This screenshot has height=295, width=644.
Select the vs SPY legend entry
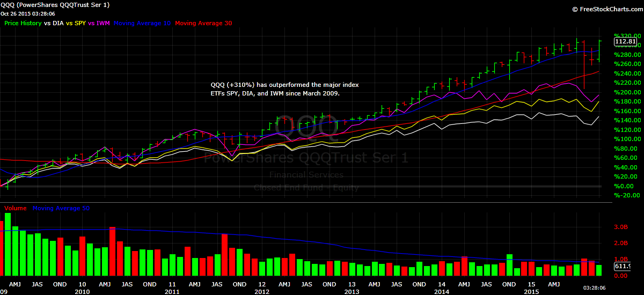[x=76, y=24]
